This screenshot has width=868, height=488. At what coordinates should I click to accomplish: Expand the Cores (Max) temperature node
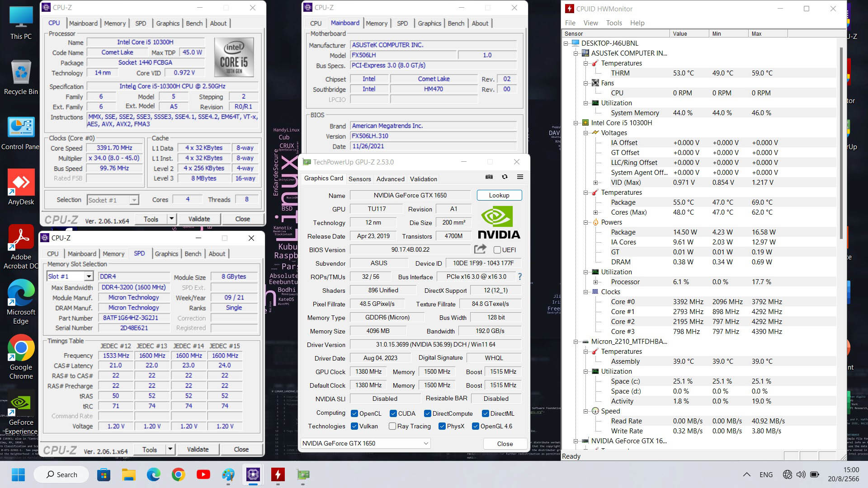tap(595, 212)
